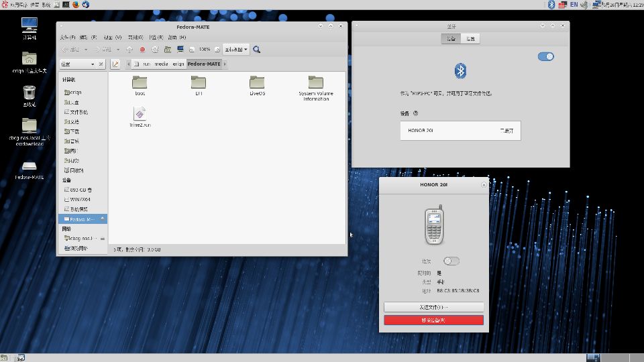Select HONOR 20i in the Bluetooth devices list
This screenshot has height=362, width=644.
pos(460,131)
